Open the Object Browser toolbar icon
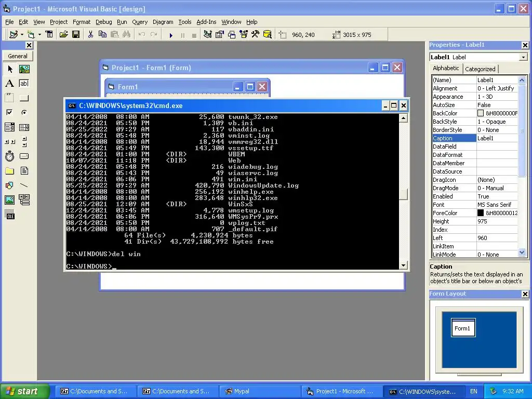The image size is (532, 399). (244, 35)
